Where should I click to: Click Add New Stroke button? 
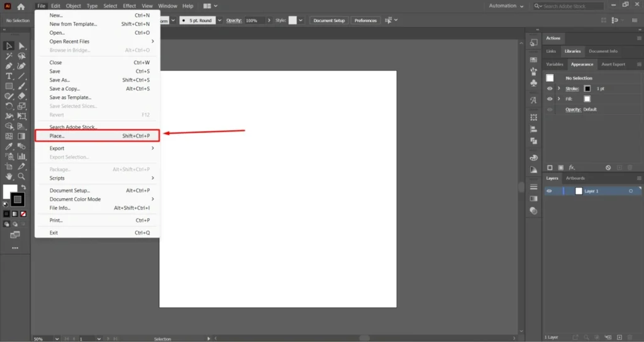click(x=550, y=167)
